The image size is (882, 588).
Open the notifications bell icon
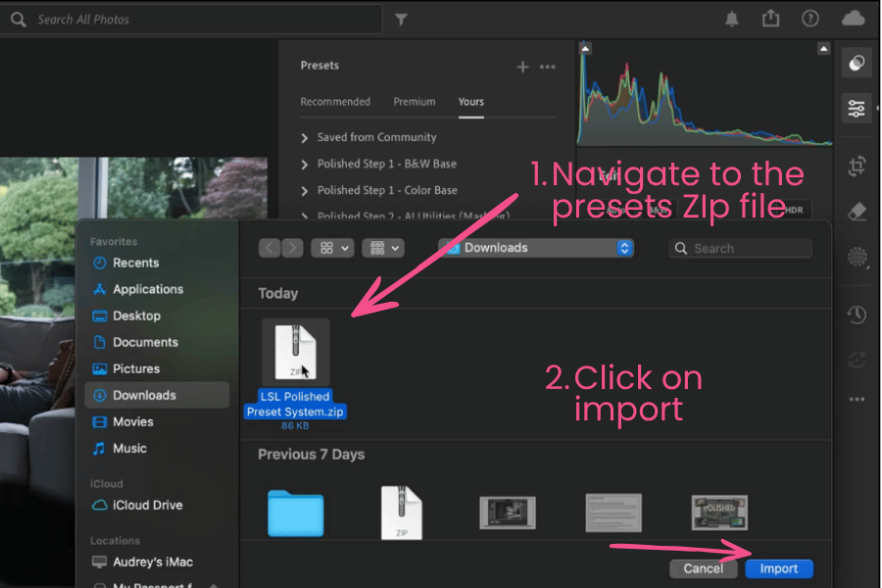click(x=731, y=20)
